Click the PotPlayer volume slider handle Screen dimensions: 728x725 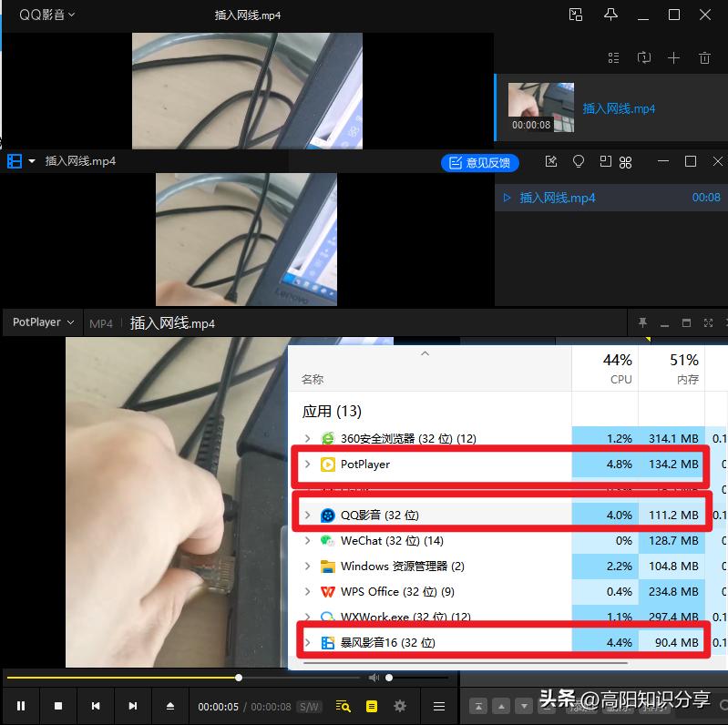pyautogui.click(x=389, y=678)
